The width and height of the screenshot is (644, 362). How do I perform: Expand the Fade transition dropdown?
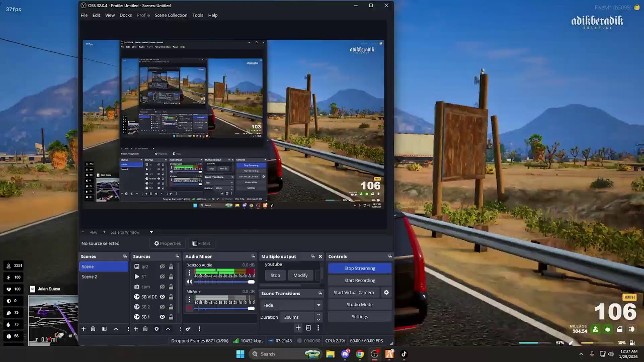tap(318, 305)
